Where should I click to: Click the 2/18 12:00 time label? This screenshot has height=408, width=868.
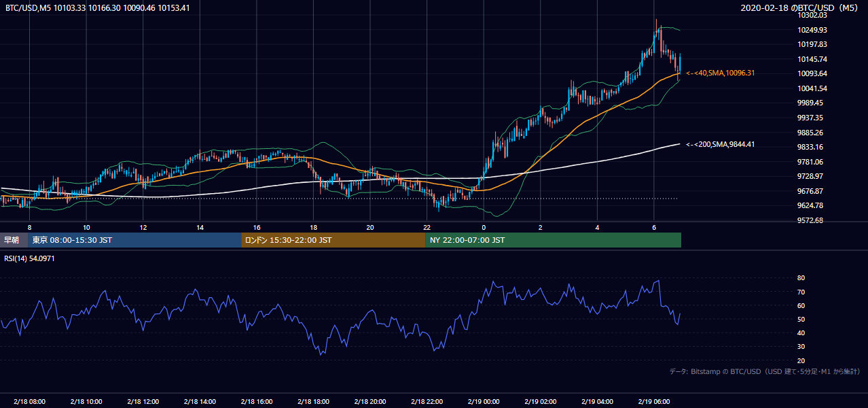[x=143, y=401]
